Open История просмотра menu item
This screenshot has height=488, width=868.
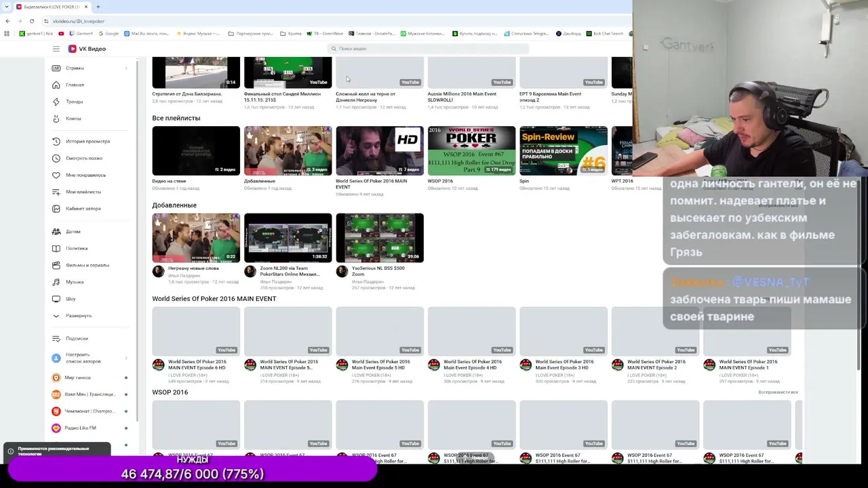coord(87,141)
